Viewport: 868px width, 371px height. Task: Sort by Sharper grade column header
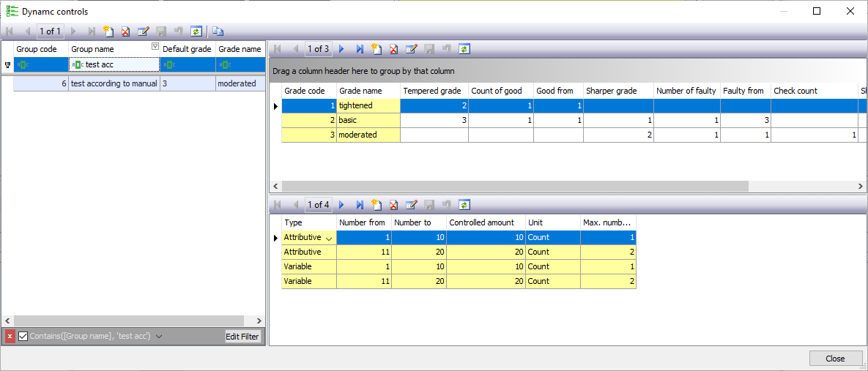618,91
